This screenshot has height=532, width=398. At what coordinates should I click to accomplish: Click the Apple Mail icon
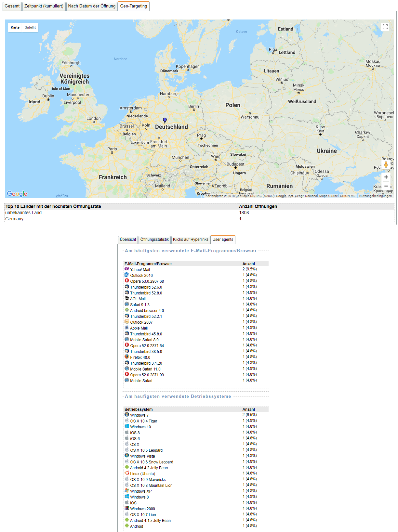127,328
